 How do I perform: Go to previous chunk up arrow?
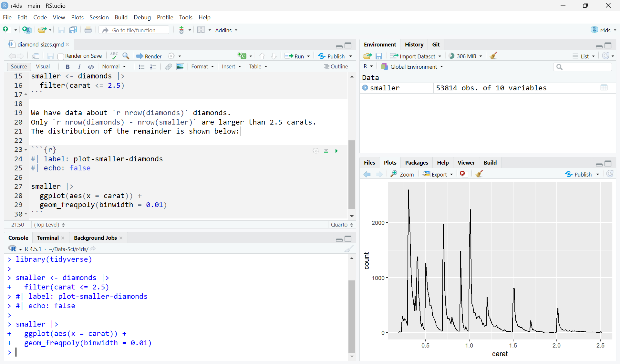click(262, 56)
